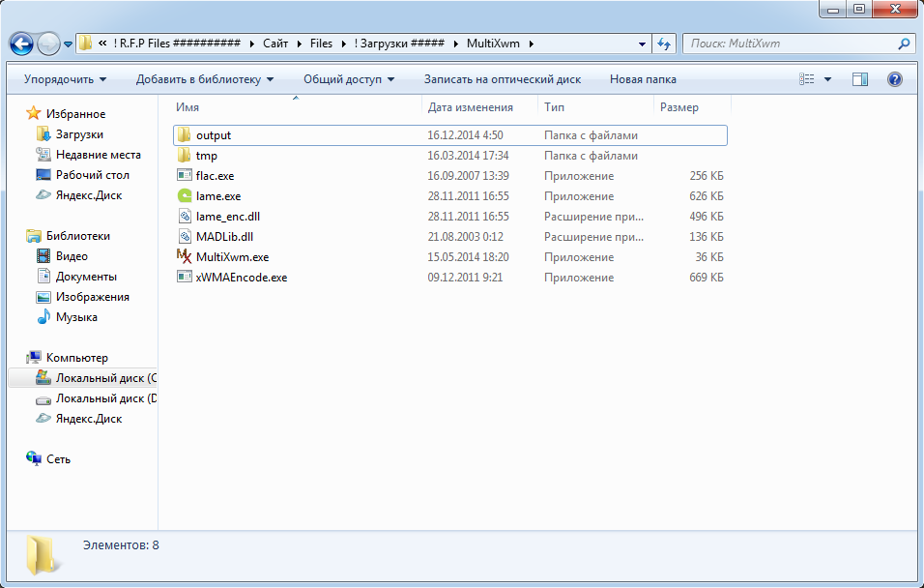
Task: Open 'Яндекс.Диск' under Избранное
Action: coord(88,195)
